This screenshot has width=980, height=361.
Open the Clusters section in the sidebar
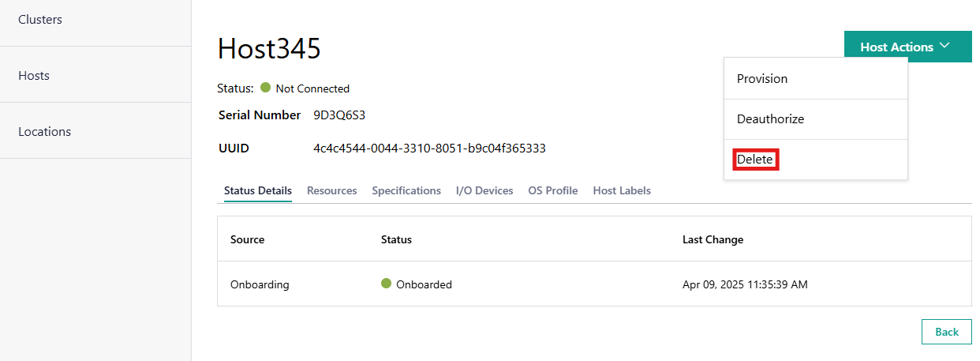[40, 20]
